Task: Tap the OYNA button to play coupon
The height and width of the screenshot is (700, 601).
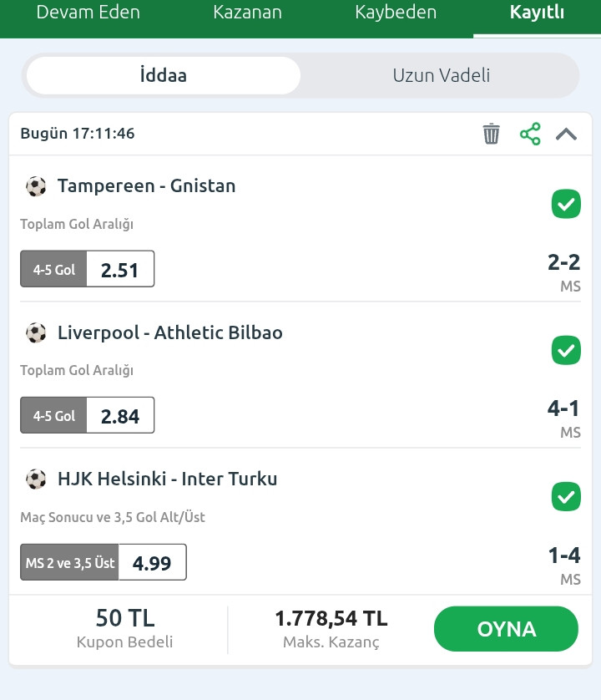Action: tap(506, 628)
